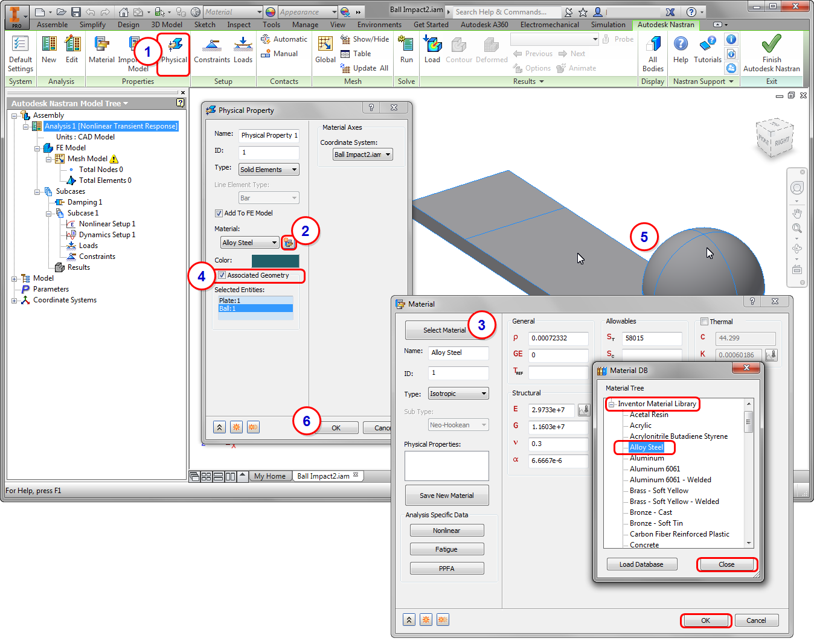Click the Save New Material button

click(447, 496)
